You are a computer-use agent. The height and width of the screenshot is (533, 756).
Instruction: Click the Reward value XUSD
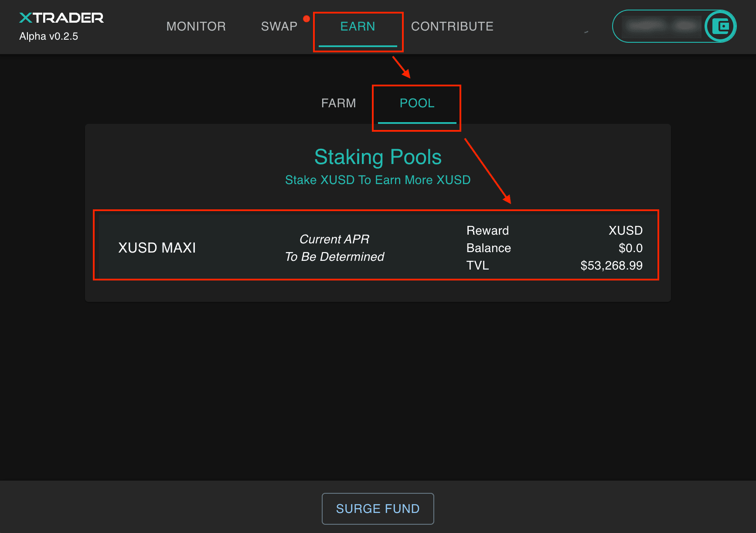click(x=626, y=231)
